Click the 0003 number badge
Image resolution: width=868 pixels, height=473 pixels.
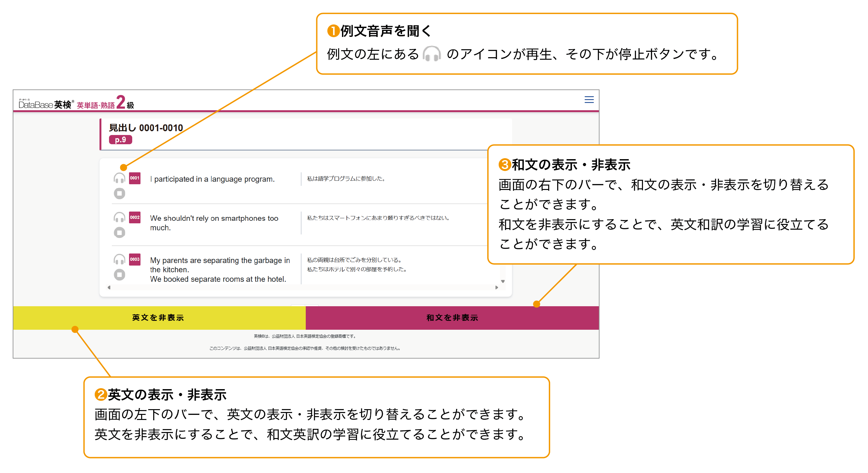pos(135,260)
